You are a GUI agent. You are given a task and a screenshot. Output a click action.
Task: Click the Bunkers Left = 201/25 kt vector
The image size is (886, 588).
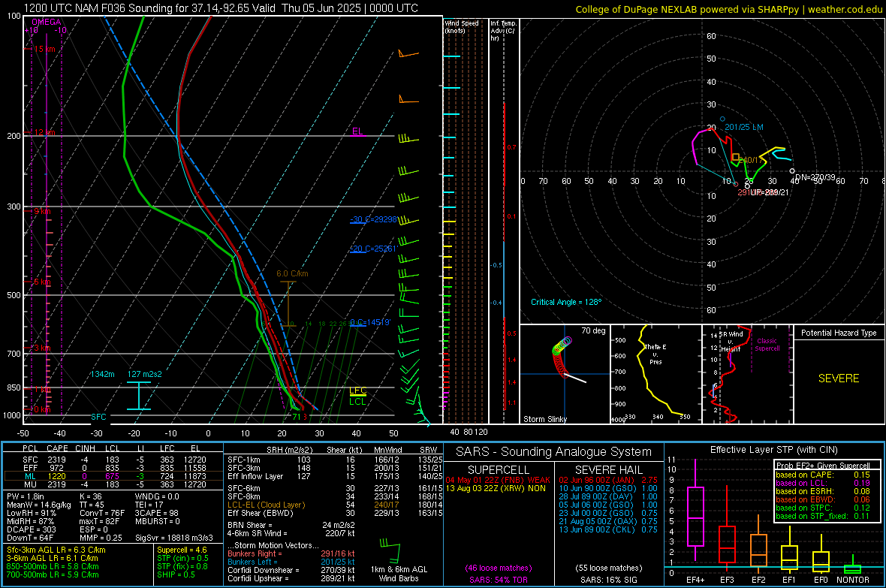[x=291, y=562]
